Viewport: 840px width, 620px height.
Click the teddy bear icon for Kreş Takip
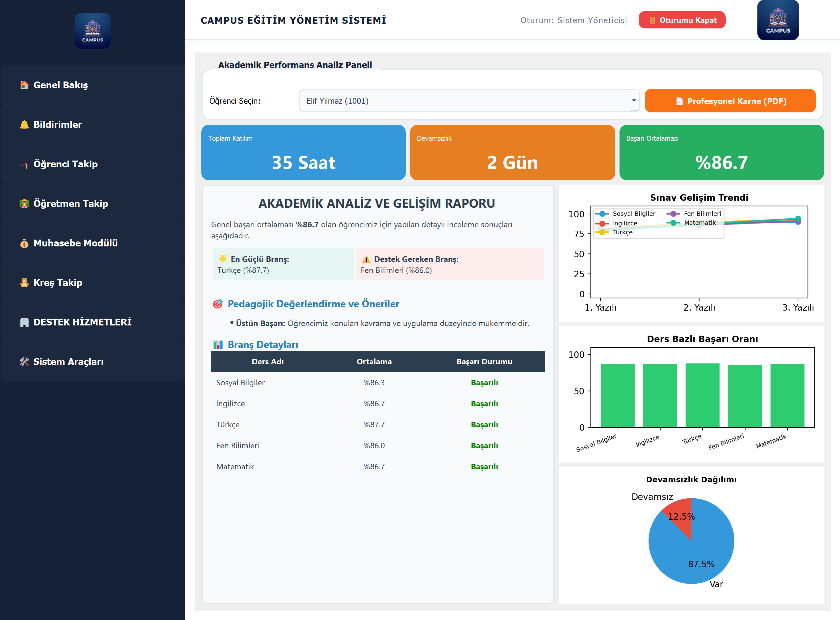pyautogui.click(x=24, y=283)
